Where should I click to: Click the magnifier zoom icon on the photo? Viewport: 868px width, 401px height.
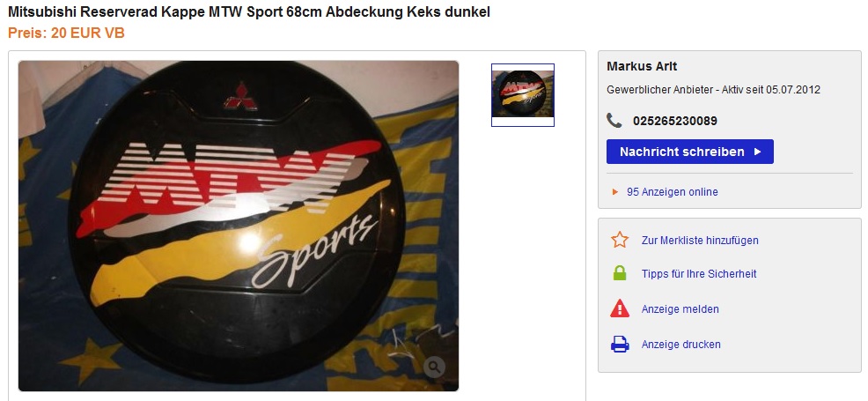click(435, 367)
